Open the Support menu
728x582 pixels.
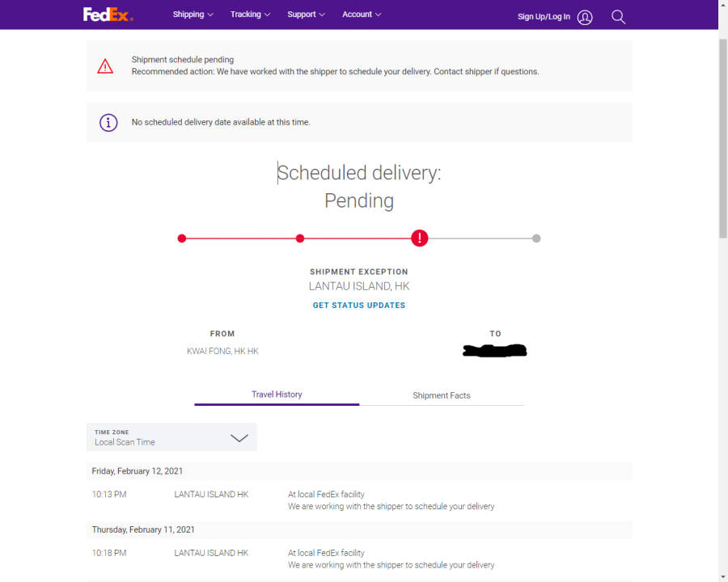pyautogui.click(x=305, y=14)
